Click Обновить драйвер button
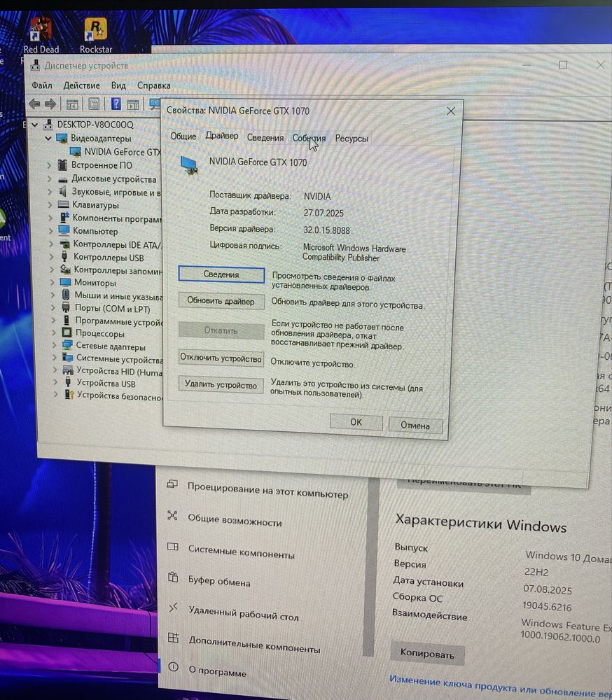Image resolution: width=612 pixels, height=700 pixels. coord(221,301)
